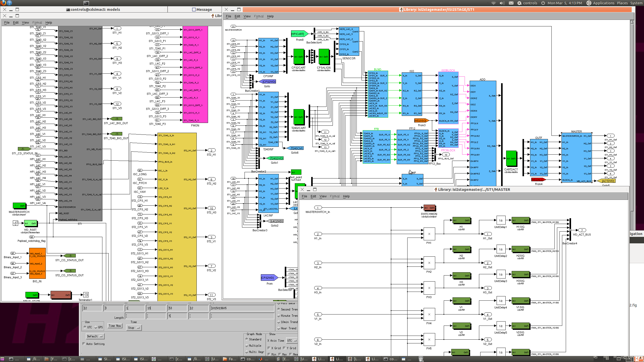Choose Standard graph mode
This screenshot has width=644, height=362.
(253, 339)
